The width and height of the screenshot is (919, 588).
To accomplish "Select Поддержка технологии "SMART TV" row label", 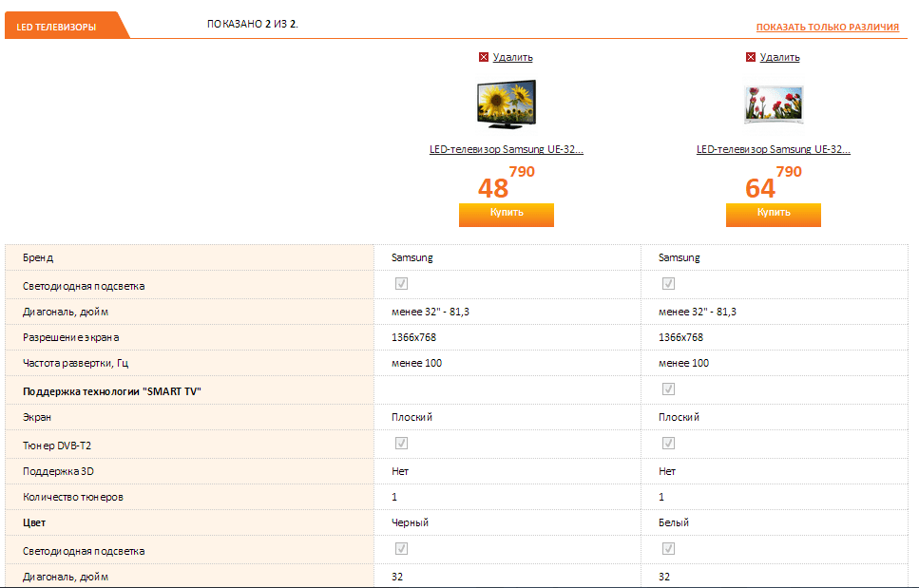I will pyautogui.click(x=112, y=391).
